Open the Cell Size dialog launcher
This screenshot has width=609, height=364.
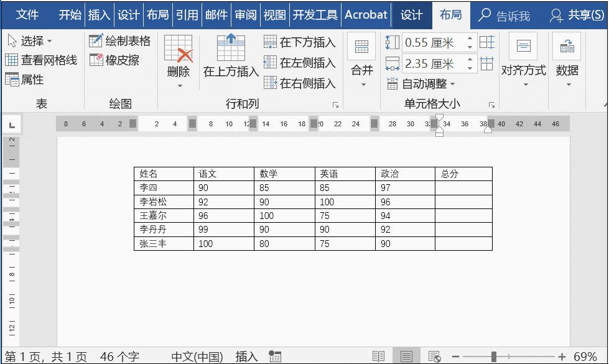coord(492,103)
